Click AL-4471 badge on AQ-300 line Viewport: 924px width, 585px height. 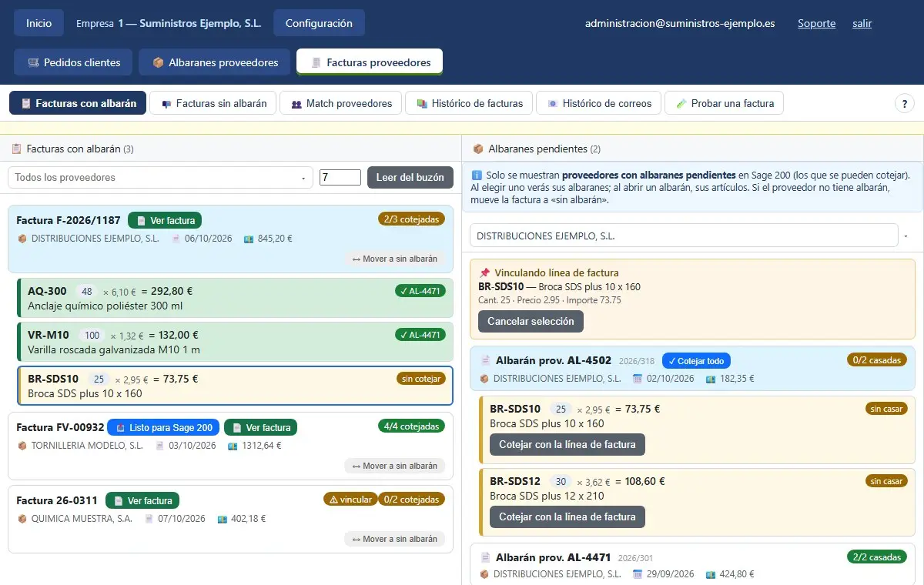tap(420, 291)
